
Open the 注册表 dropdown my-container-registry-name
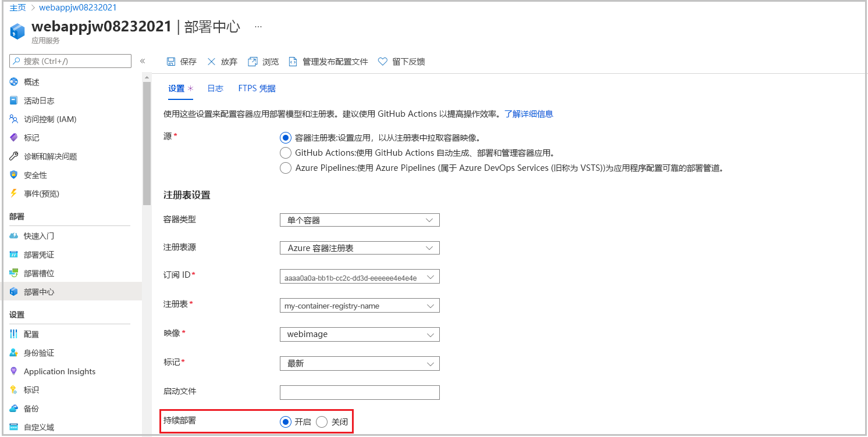tap(360, 305)
